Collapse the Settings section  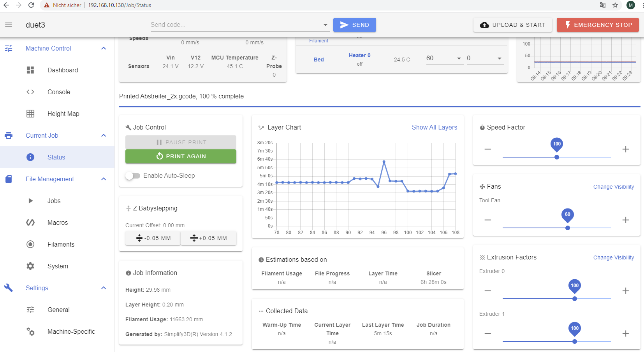(104, 288)
